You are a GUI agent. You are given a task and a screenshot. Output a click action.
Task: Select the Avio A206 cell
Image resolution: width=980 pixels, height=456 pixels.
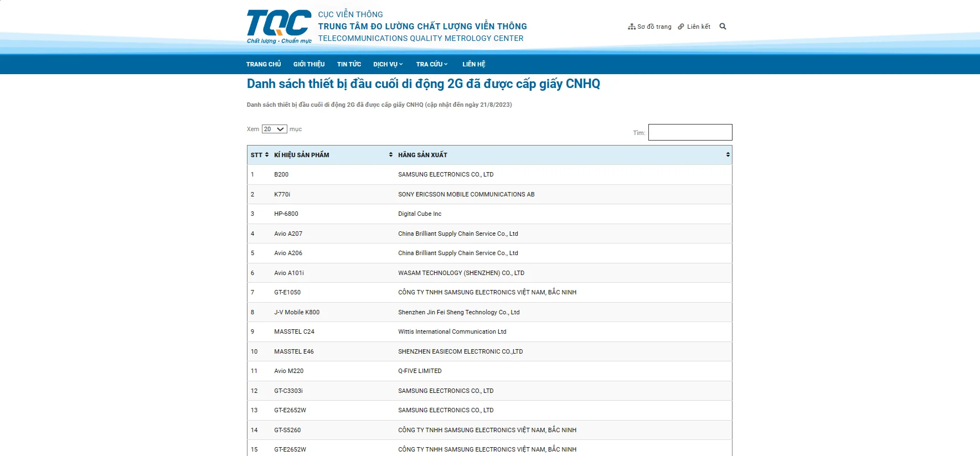(288, 253)
